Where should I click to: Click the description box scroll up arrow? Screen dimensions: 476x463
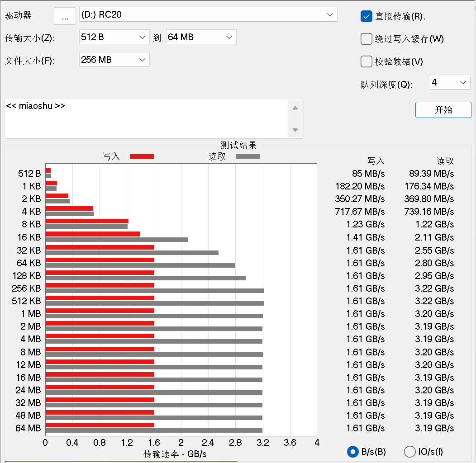click(295, 108)
